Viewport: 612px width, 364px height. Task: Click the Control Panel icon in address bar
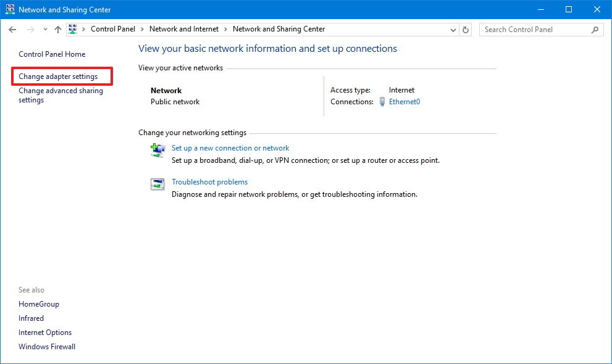point(72,29)
